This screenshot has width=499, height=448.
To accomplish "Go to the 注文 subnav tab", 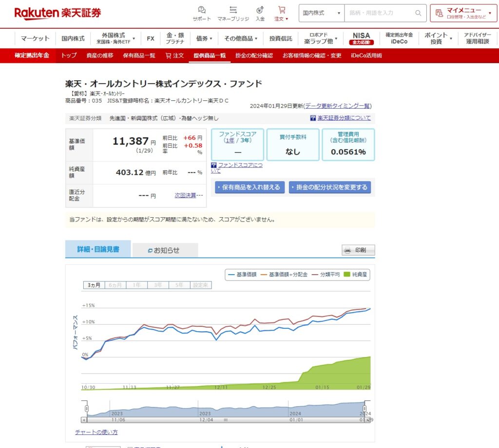I will [x=175, y=56].
